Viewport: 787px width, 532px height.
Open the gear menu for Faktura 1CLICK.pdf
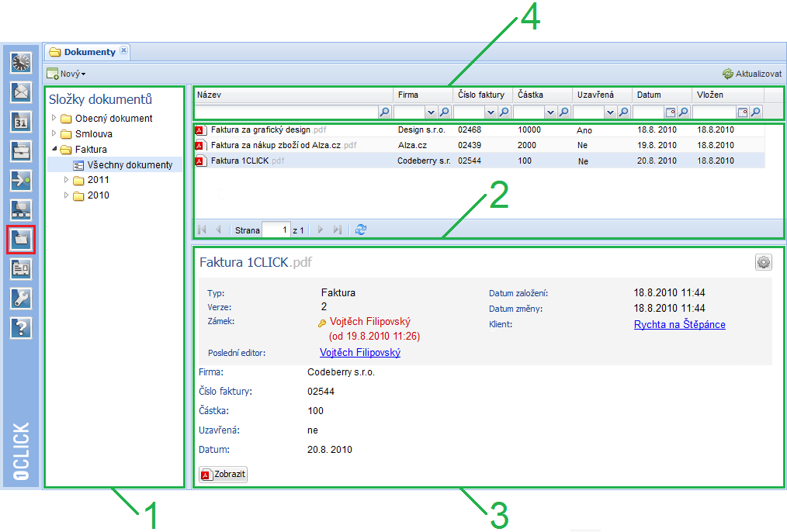click(x=764, y=262)
